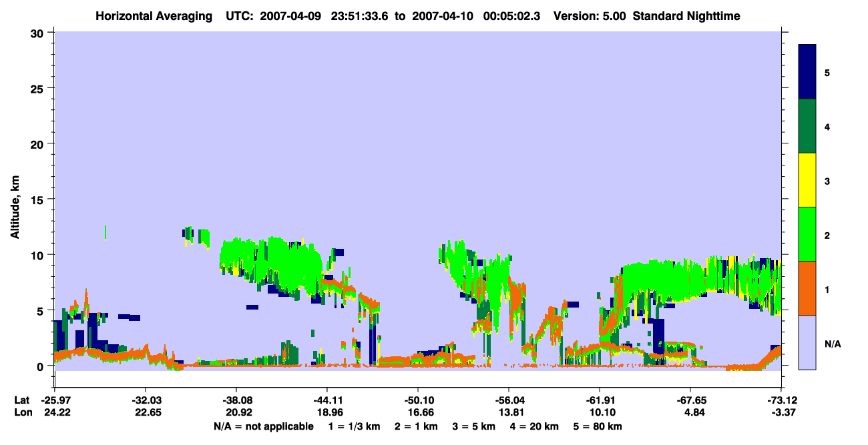868x445 pixels.
Task: Click the y-axis tick label 30
Action: coord(39,33)
